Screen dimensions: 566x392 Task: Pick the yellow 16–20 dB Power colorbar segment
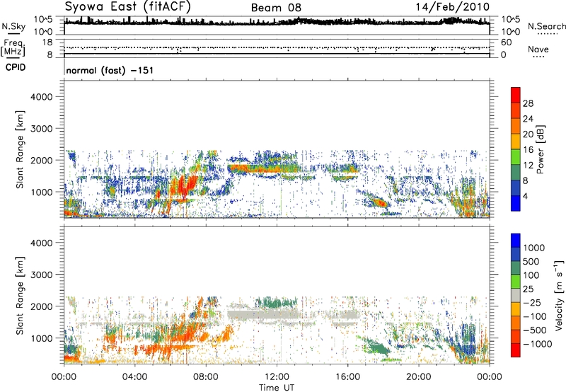[x=516, y=141]
